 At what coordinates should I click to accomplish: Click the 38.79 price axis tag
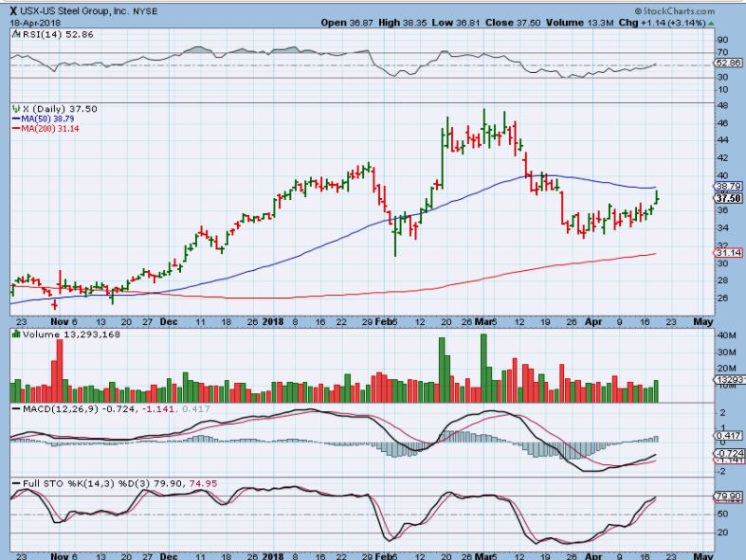(728, 186)
